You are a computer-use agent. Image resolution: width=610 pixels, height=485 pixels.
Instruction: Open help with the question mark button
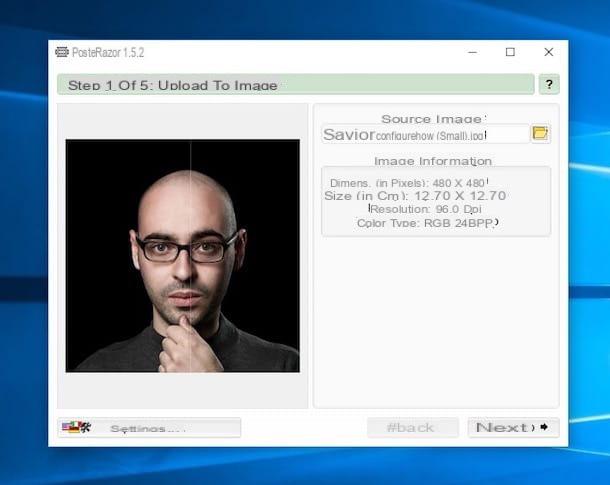pyautogui.click(x=548, y=85)
